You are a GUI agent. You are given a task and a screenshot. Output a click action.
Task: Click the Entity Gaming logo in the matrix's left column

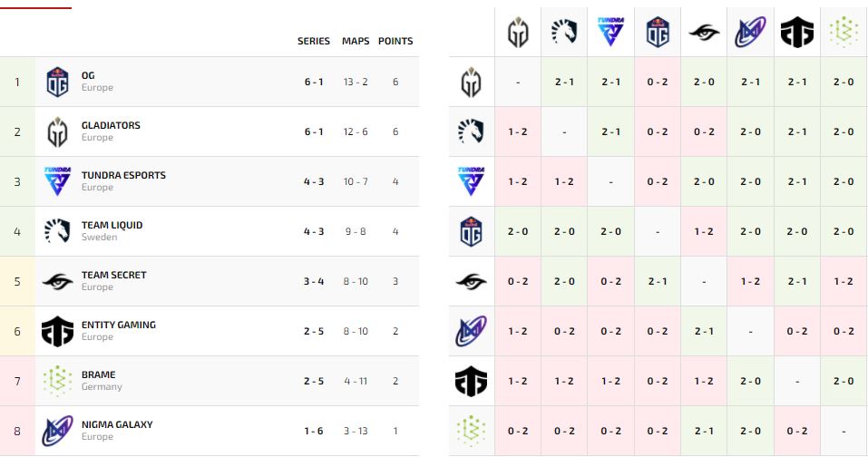[471, 382]
